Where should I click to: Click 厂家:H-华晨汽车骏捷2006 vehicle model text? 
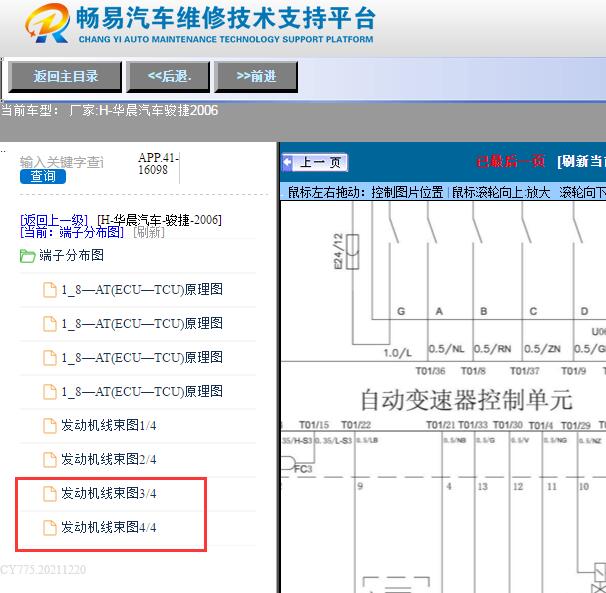[143, 111]
